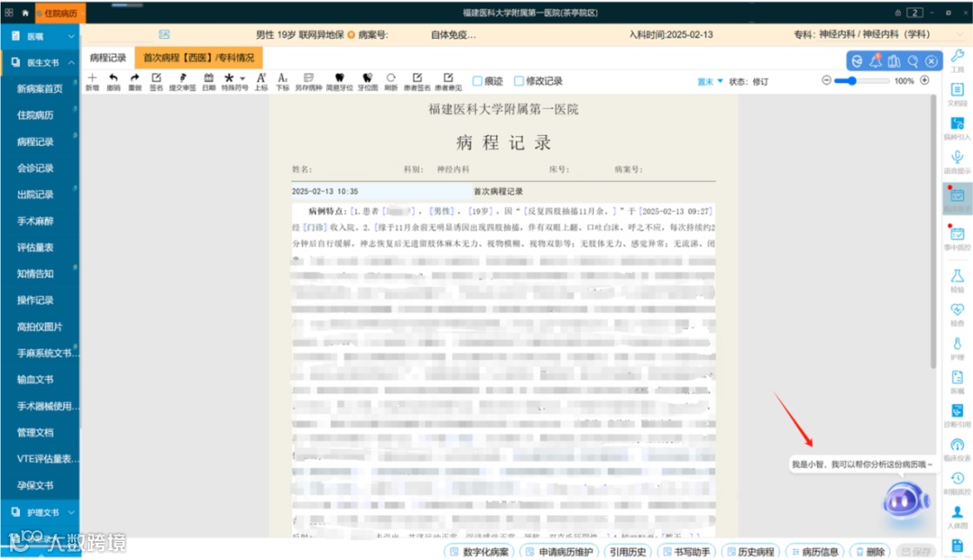Click the document vertical scrollbar
This screenshot has height=560, width=973.
(x=932, y=230)
